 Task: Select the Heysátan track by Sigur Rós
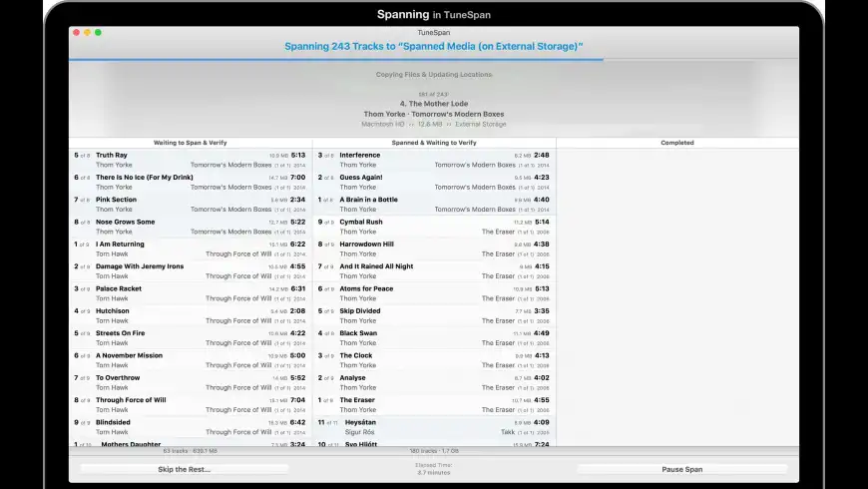[x=434, y=426]
